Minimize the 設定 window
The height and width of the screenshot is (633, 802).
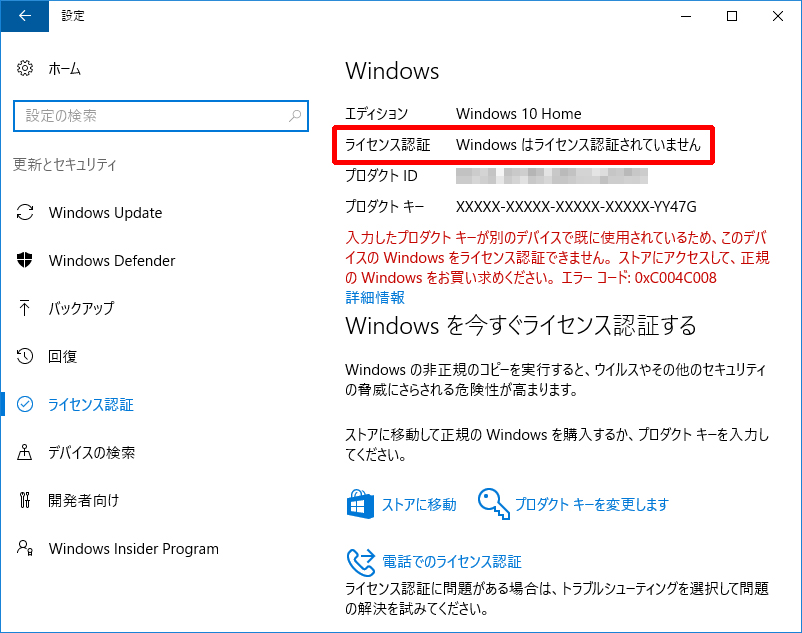tap(686, 16)
